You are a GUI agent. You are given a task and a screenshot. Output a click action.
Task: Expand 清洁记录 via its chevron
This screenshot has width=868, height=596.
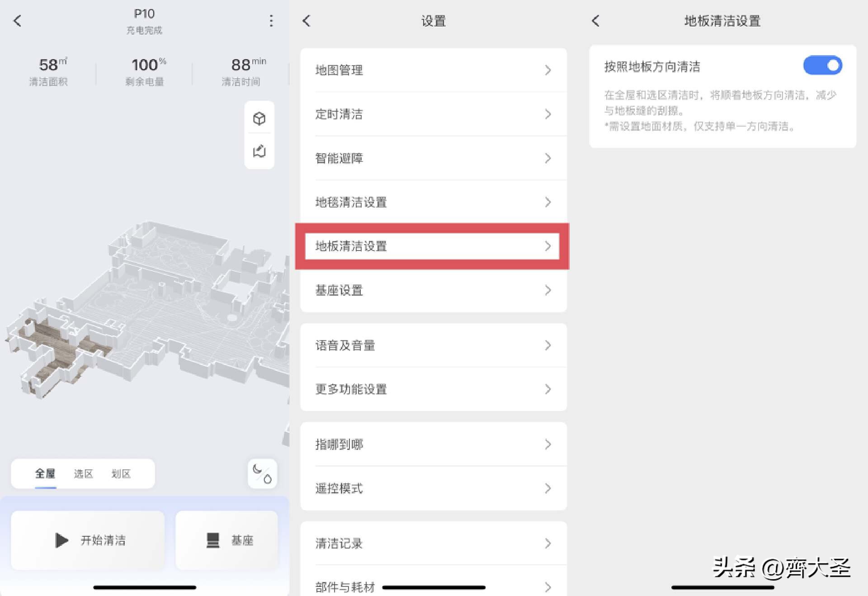click(x=548, y=543)
